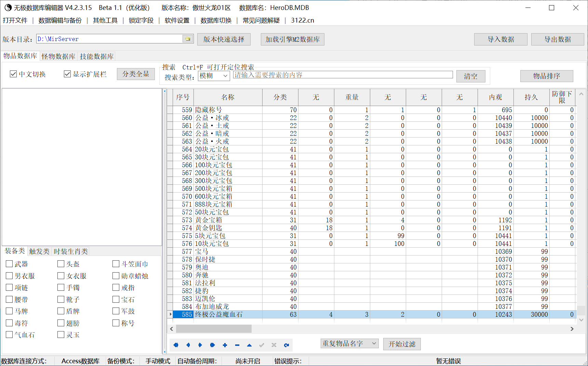The width and height of the screenshot is (588, 366).
Task: Click 版本快速选择 button
Action: pyautogui.click(x=224, y=39)
